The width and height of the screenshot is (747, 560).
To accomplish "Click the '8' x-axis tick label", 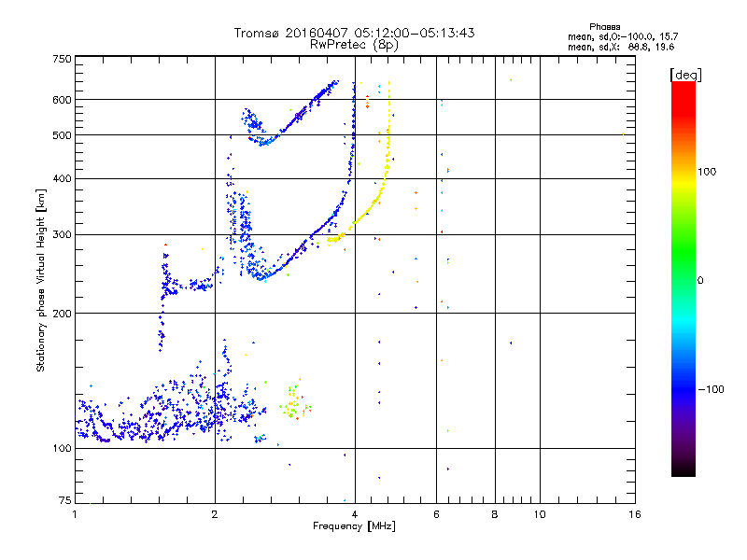I will (x=495, y=514).
